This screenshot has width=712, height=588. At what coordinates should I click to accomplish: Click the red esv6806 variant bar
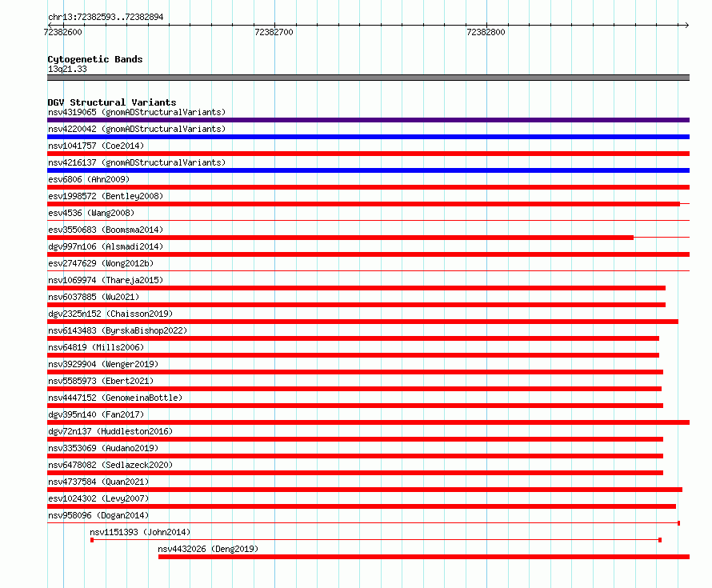pos(368,187)
